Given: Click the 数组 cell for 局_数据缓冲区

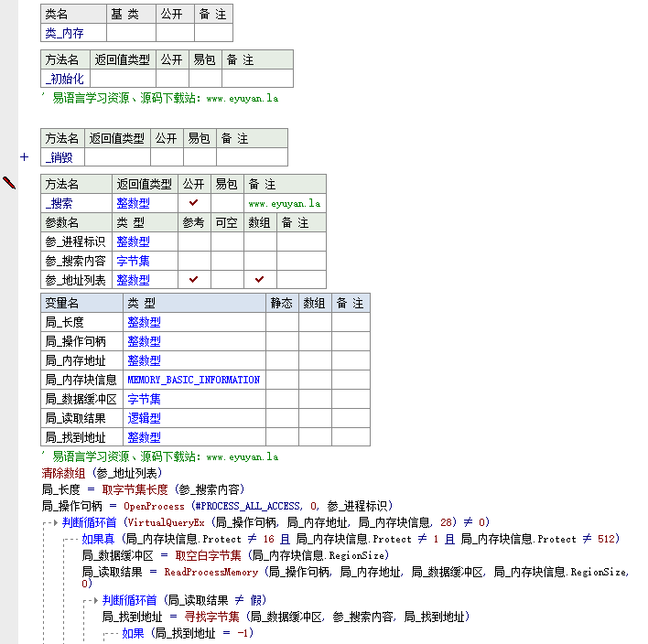Looking at the screenshot, I should coord(315,399).
